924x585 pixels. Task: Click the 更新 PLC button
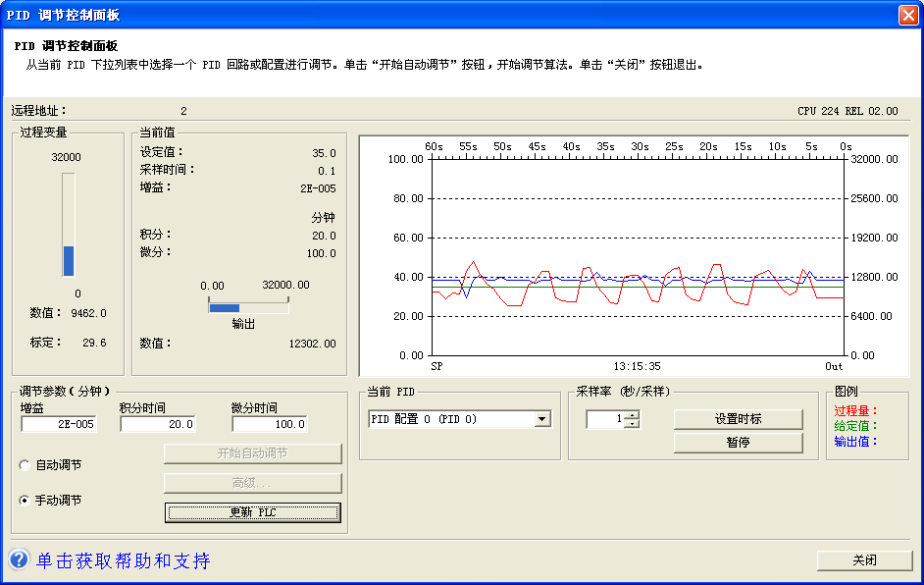click(253, 512)
